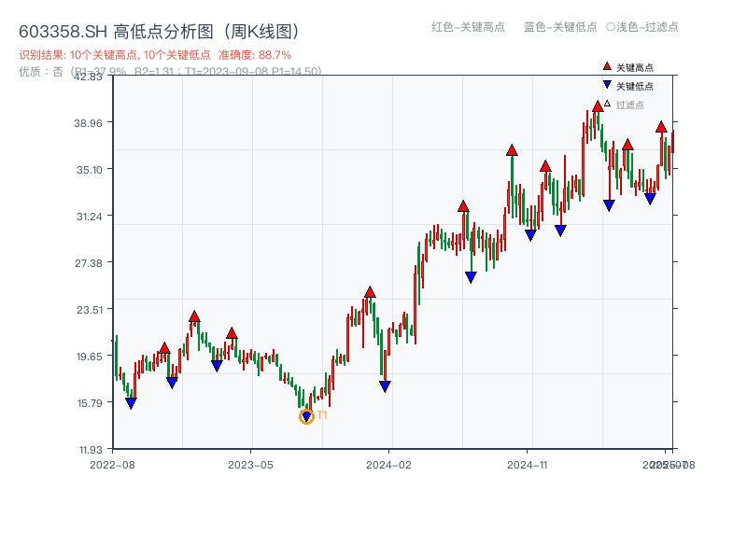
Task: Select red high triangle near 32 above 31.24
Action: click(463, 206)
